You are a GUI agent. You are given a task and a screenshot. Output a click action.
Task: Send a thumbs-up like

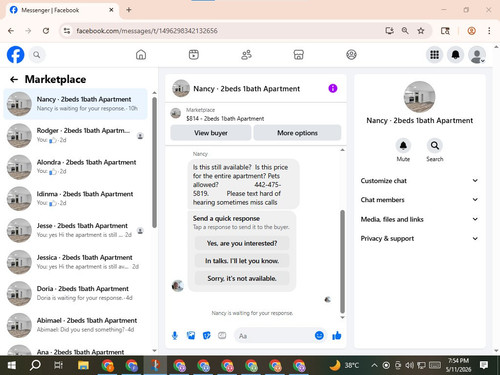click(x=337, y=336)
